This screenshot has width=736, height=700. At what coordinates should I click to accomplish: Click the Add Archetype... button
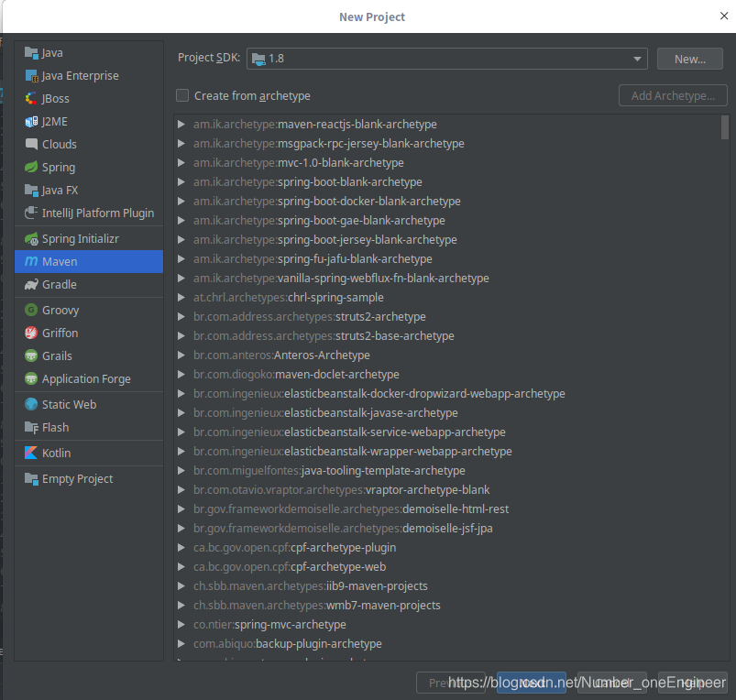673,95
